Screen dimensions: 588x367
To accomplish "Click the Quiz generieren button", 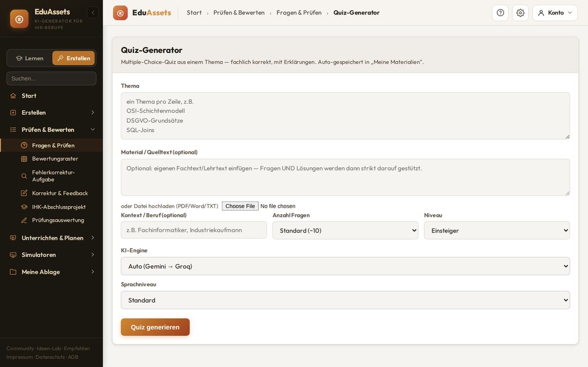I will 155,327.
